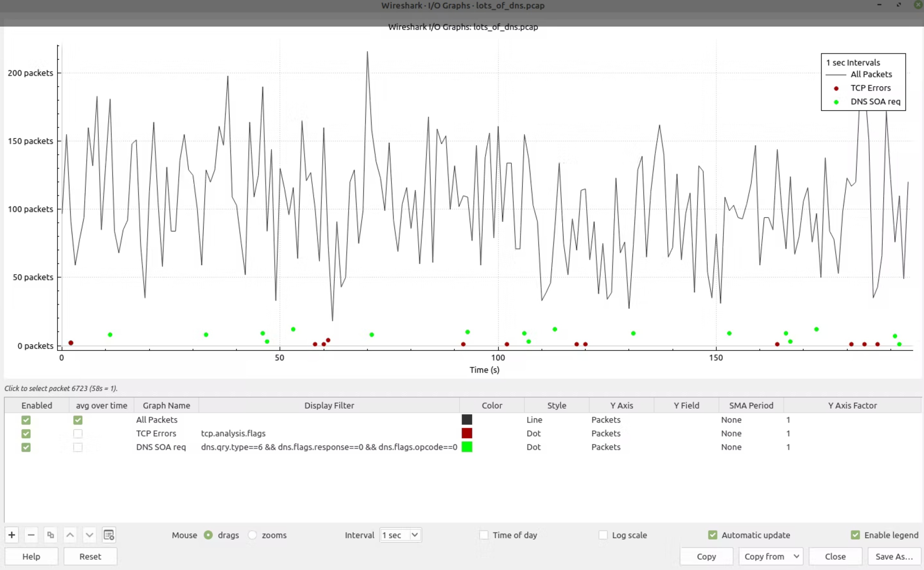
Task: Select the Mouse drags radio button
Action: (209, 535)
